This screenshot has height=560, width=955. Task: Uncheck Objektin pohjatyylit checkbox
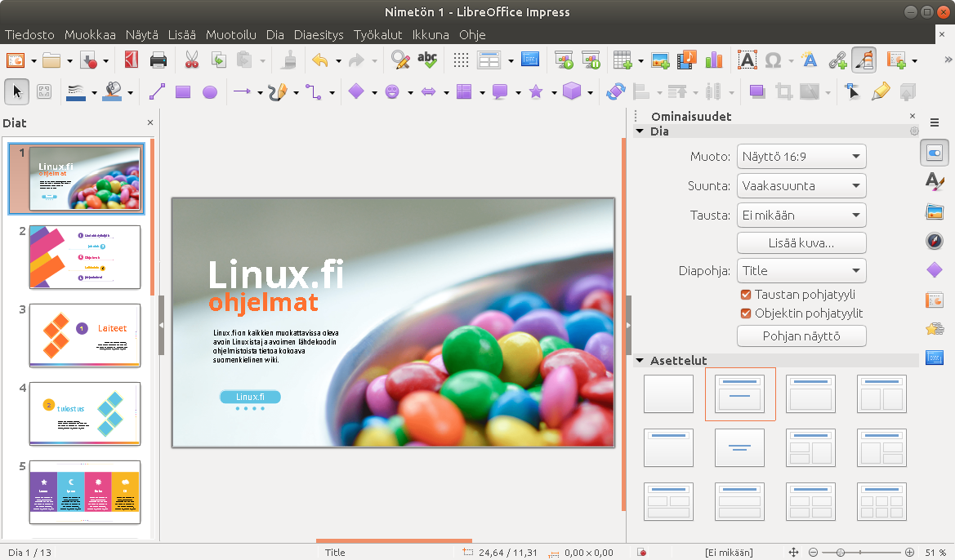coord(745,313)
